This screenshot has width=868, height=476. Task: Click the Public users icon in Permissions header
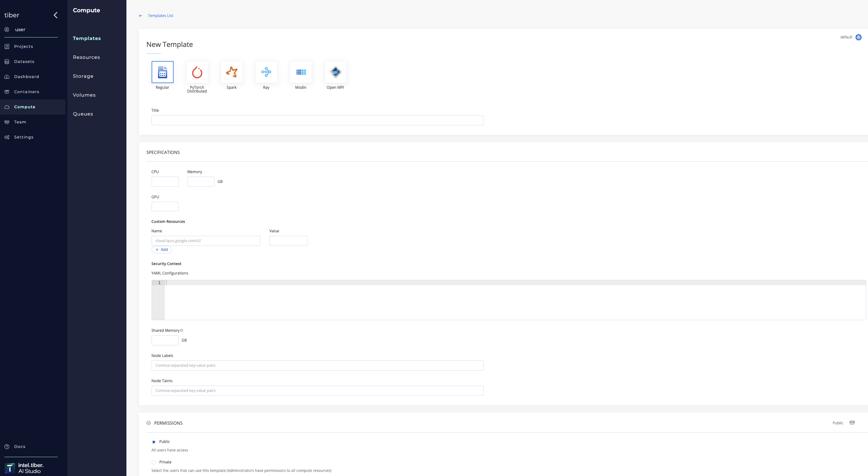852,423
